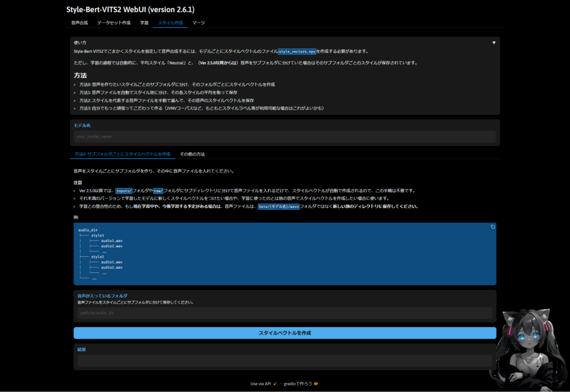Image resolution: width=570 pixels, height=392 pixels.
Task: Click the Data/{モデル名}/wavs code label
Action: (278, 206)
